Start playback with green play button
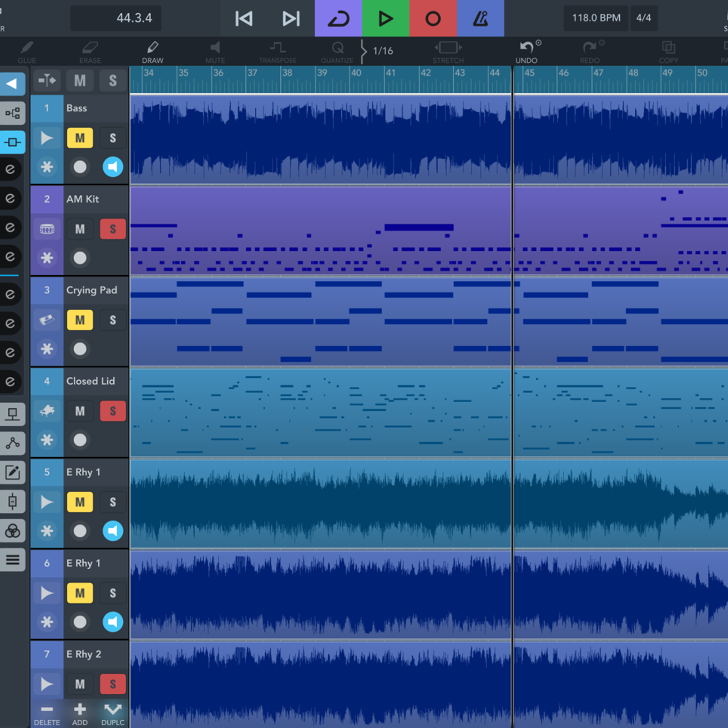 (x=386, y=18)
